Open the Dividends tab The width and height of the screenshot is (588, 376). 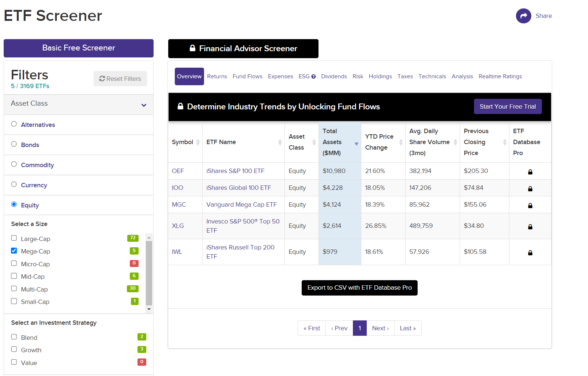pyautogui.click(x=334, y=76)
